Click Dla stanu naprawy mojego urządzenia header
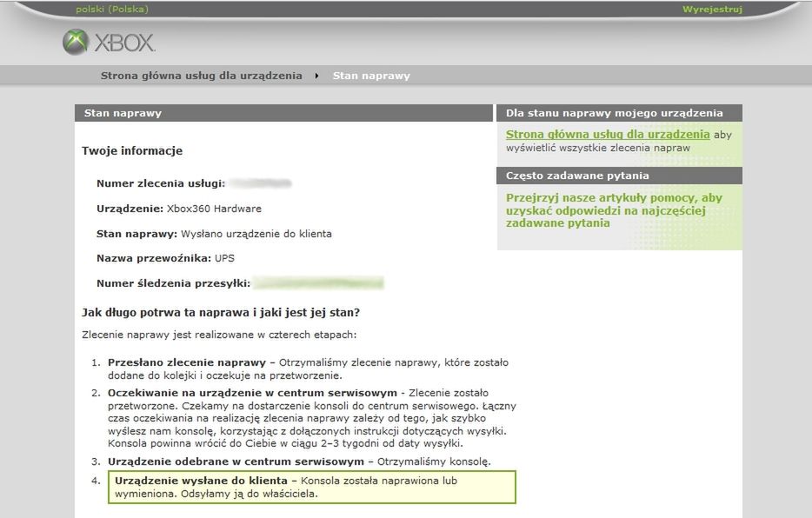This screenshot has height=518, width=812. pyautogui.click(x=619, y=113)
